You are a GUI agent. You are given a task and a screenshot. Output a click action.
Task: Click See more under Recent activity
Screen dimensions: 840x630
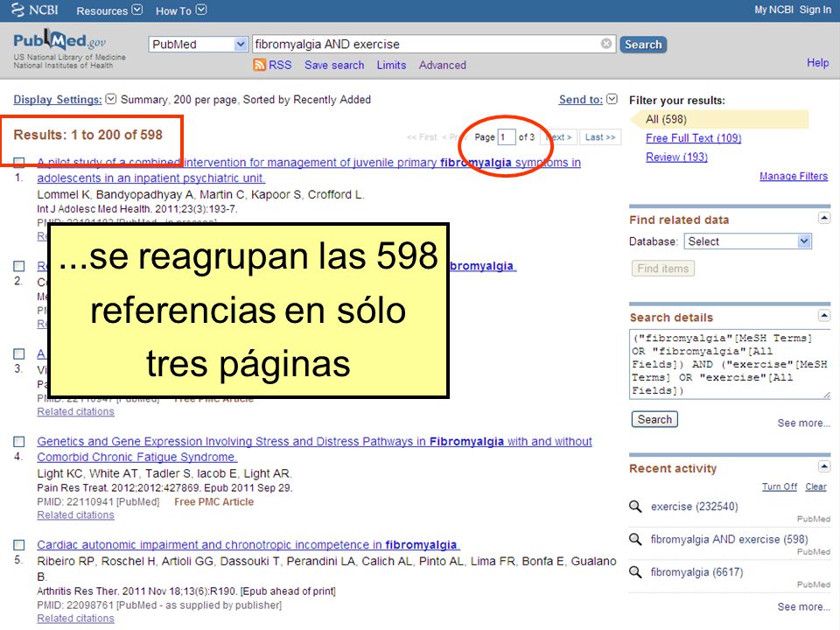pyautogui.click(x=803, y=606)
